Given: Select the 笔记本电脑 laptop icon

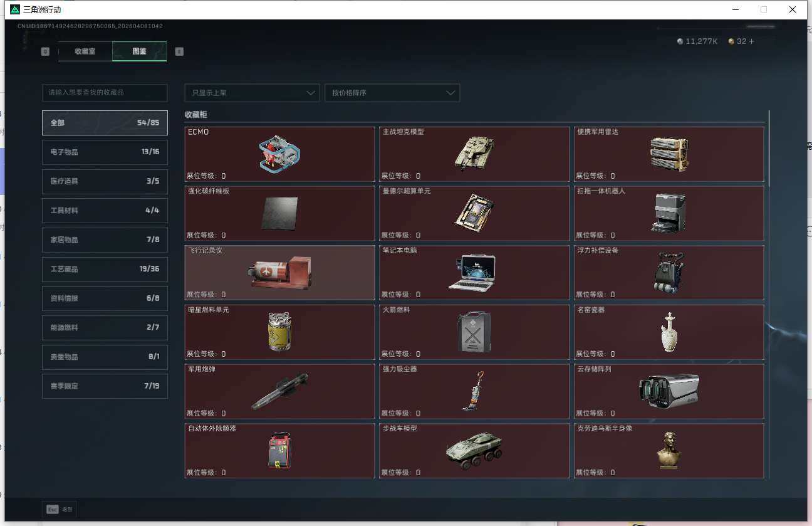Looking at the screenshot, I should [x=472, y=273].
